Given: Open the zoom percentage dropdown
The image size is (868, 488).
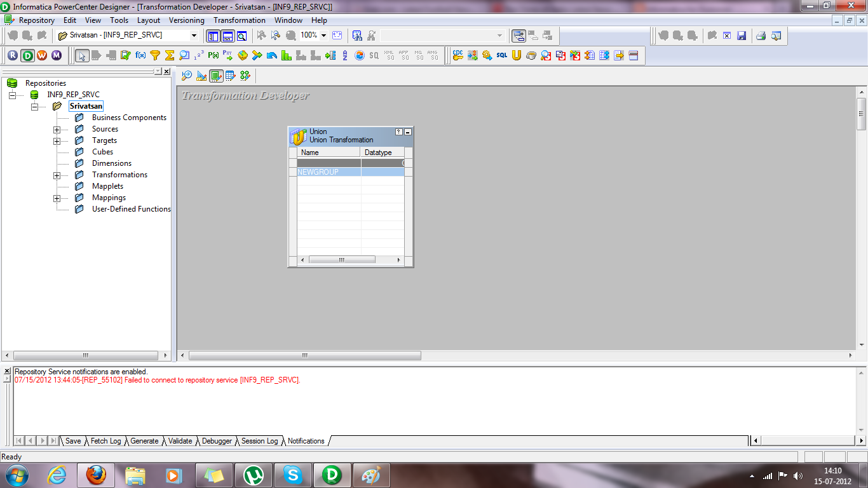Looking at the screenshot, I should [323, 36].
